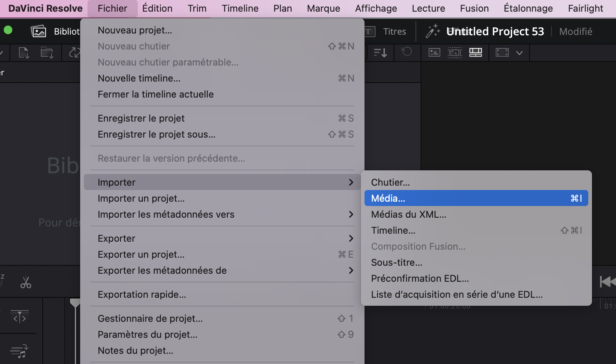Click the sort order icon
Viewport: 616px width, 364px height.
click(380, 52)
